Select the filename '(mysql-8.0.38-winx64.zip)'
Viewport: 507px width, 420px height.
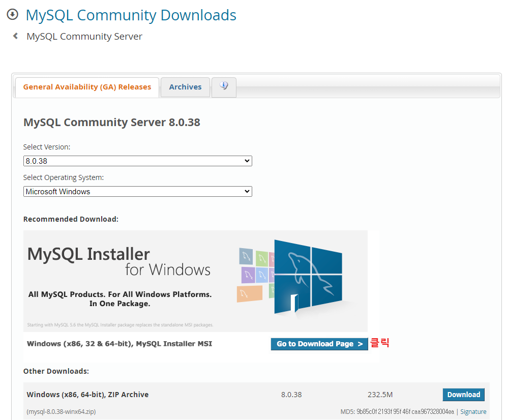61,411
